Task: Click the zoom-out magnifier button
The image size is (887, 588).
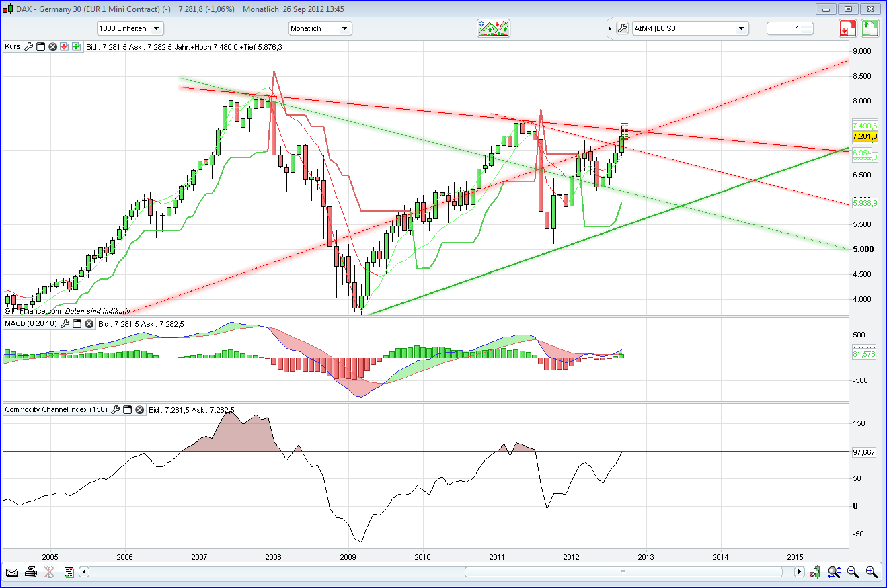Action: pyautogui.click(x=853, y=572)
